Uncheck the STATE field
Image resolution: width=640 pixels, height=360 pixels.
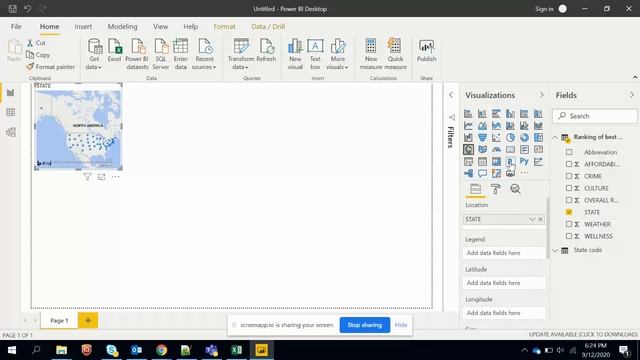(569, 212)
